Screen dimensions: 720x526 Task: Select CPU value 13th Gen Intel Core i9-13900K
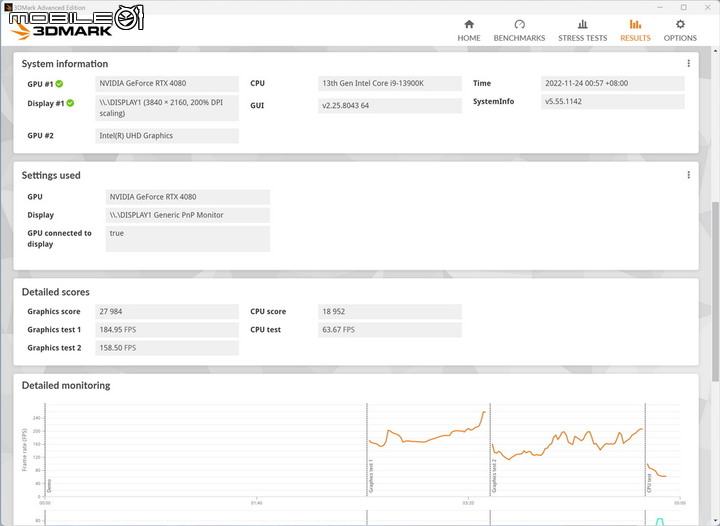pyautogui.click(x=390, y=84)
